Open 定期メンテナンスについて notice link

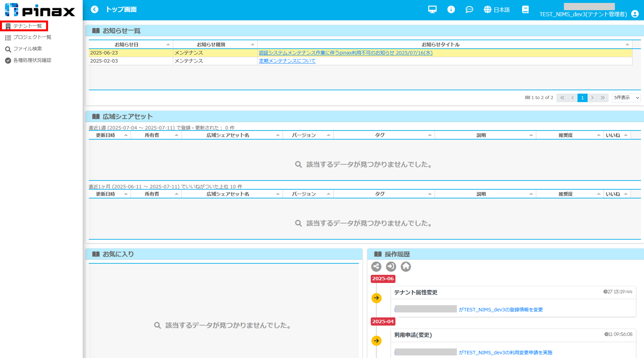[x=287, y=61]
